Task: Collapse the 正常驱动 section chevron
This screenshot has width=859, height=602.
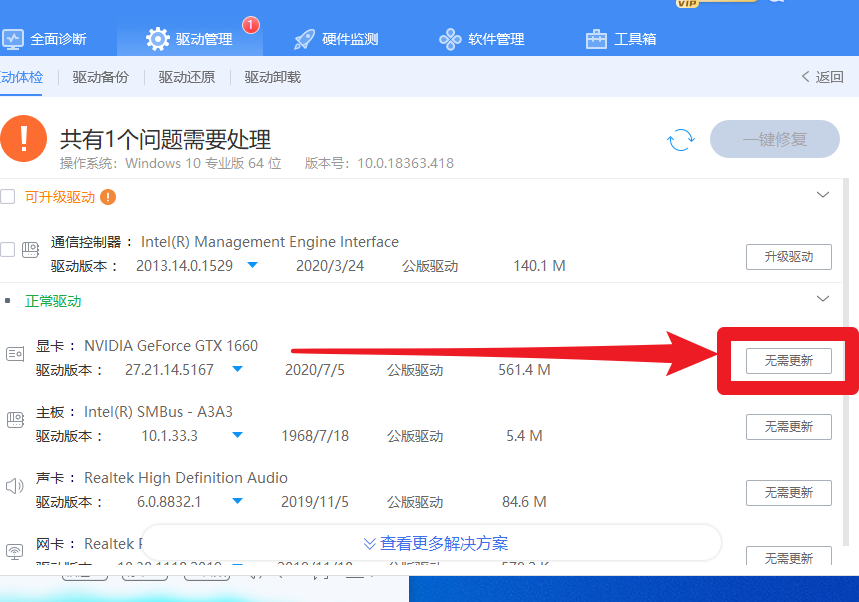Action: (x=823, y=299)
